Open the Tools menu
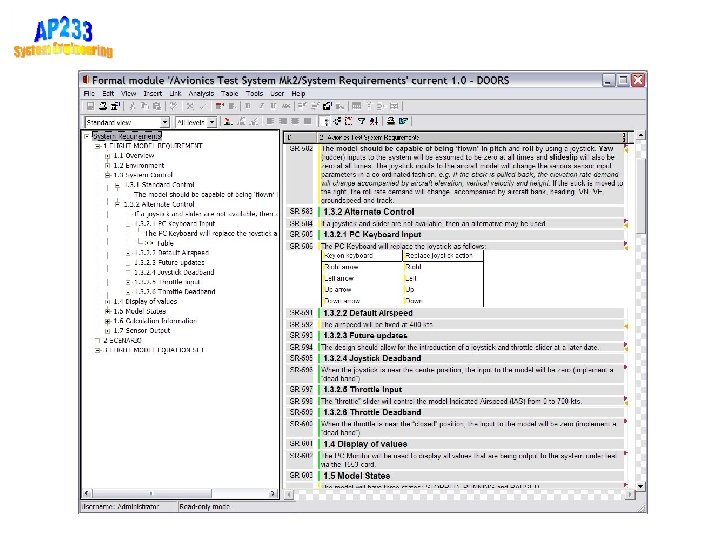The height and width of the screenshot is (540, 720). [x=254, y=93]
